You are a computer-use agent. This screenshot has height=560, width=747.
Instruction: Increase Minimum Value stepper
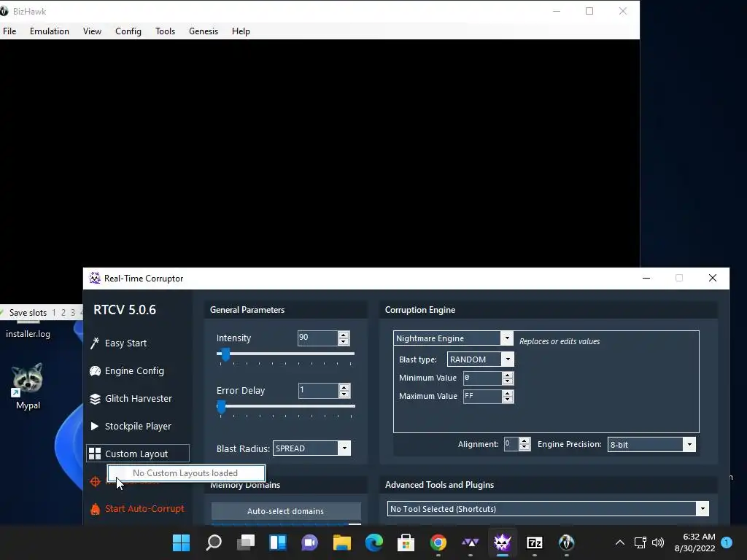click(x=508, y=375)
